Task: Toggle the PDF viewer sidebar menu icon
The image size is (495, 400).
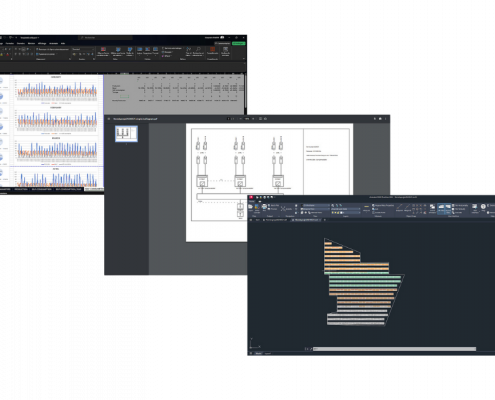Action: pos(109,119)
